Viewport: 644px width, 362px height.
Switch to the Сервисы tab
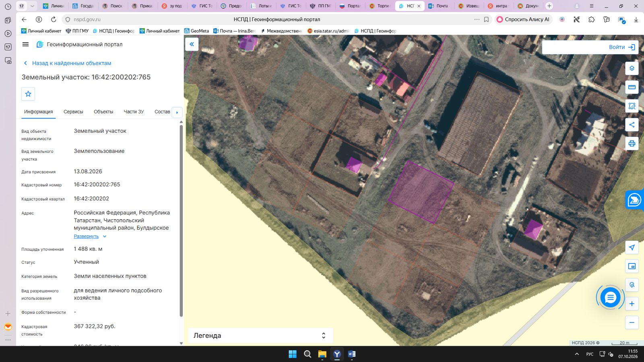pyautogui.click(x=73, y=112)
